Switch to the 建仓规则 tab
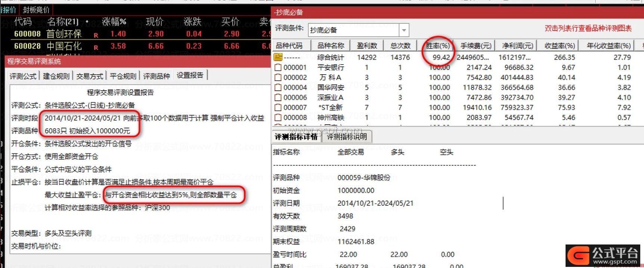Image resolution: width=644 pixels, height=268 pixels. tap(56, 76)
